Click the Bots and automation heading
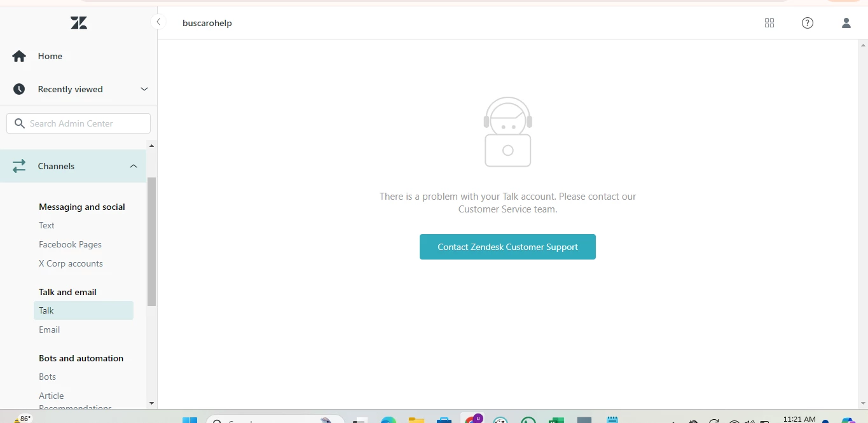The width and height of the screenshot is (868, 423). [81, 358]
